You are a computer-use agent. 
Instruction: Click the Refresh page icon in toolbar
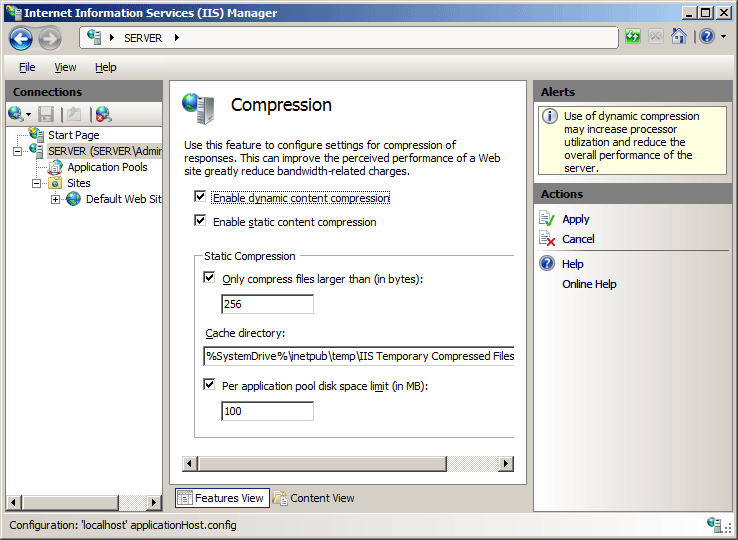click(x=633, y=37)
